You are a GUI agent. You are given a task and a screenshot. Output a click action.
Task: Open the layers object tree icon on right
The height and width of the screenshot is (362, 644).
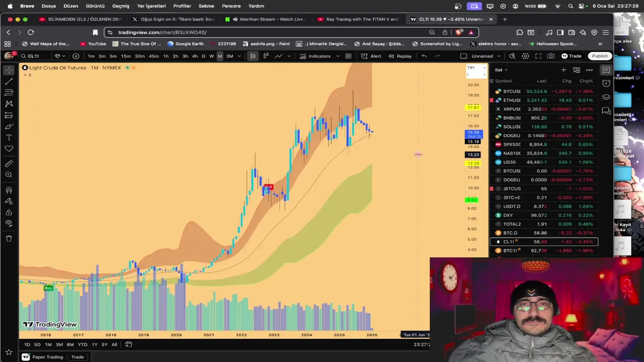(606, 97)
